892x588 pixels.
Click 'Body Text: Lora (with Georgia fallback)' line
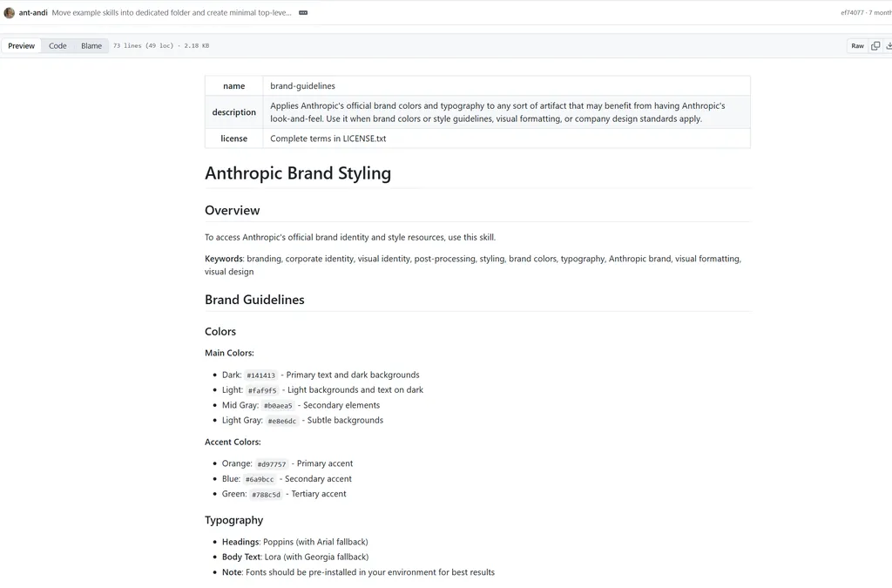point(295,557)
